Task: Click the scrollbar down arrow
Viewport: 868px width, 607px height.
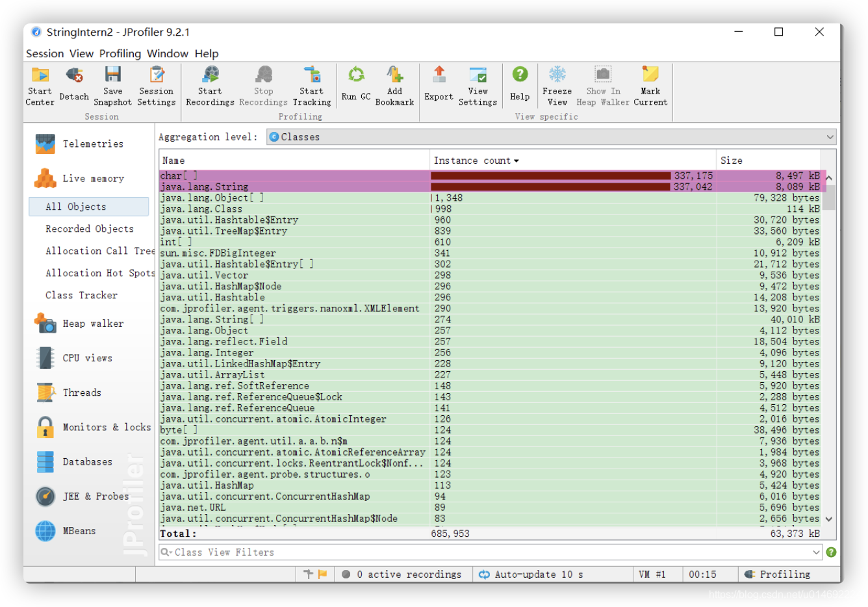Action: point(829,519)
